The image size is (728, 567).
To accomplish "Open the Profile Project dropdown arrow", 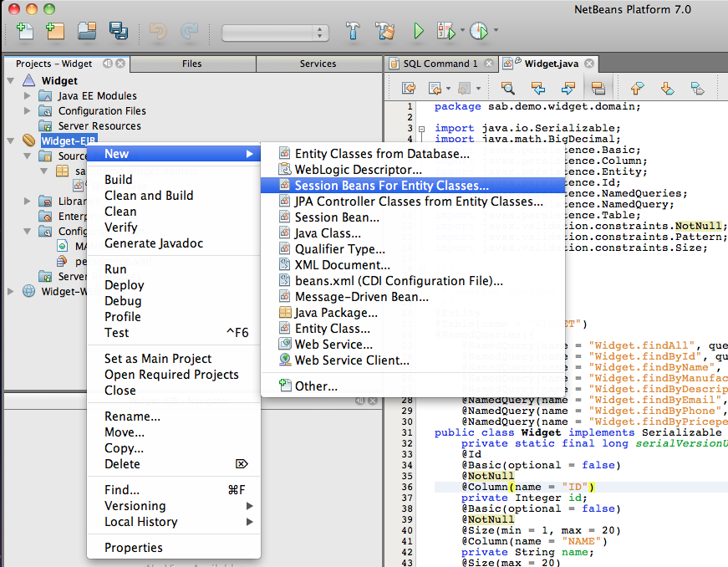I will [x=495, y=32].
